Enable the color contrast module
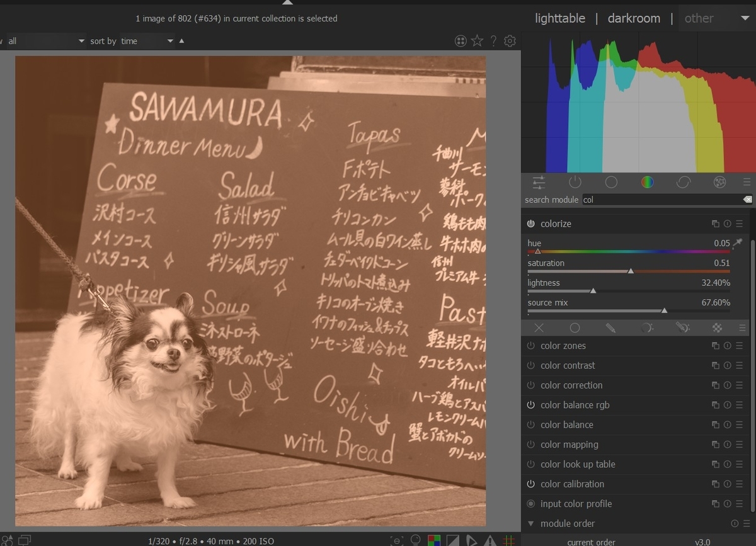The width and height of the screenshot is (756, 546). (530, 365)
